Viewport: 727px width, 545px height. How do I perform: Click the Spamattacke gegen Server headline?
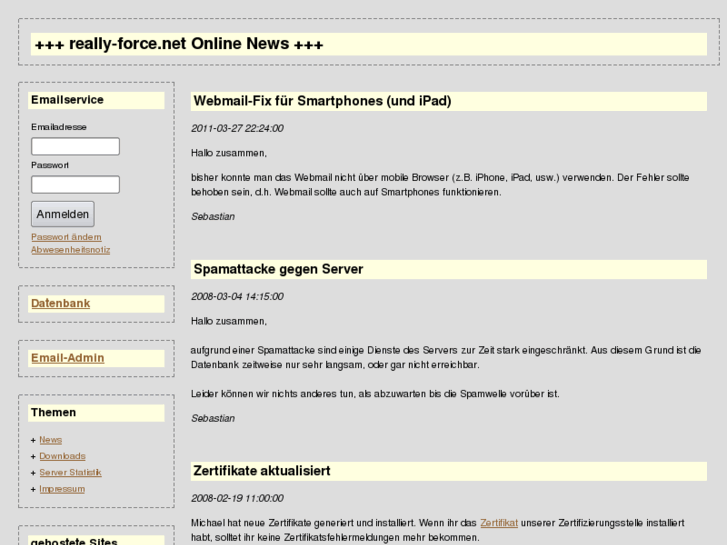pos(449,269)
